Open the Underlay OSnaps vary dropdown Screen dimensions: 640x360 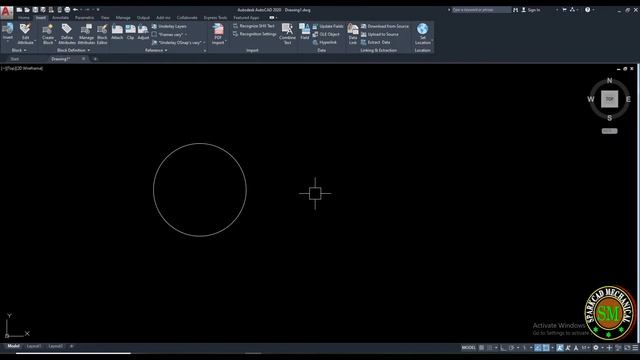click(x=178, y=42)
